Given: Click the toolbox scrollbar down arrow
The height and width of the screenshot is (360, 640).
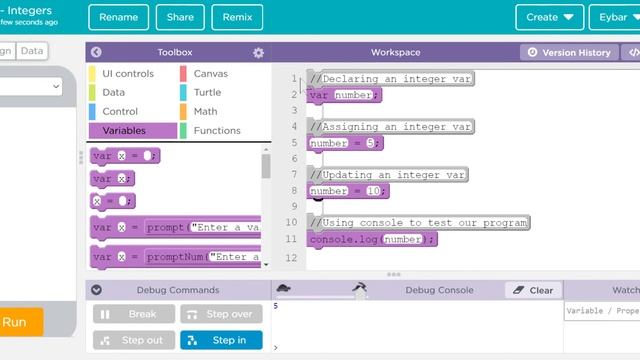Looking at the screenshot, I should [x=266, y=265].
